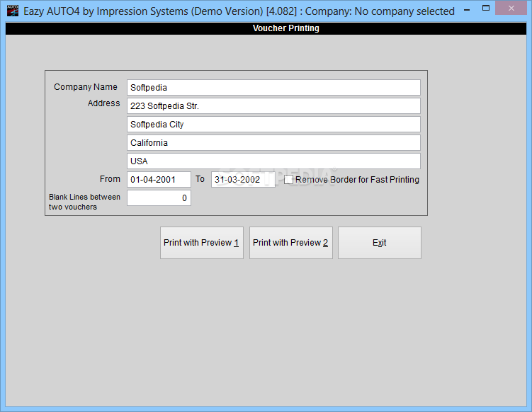Click the From label
Viewport: 532px width, 412px height.
[110, 179]
